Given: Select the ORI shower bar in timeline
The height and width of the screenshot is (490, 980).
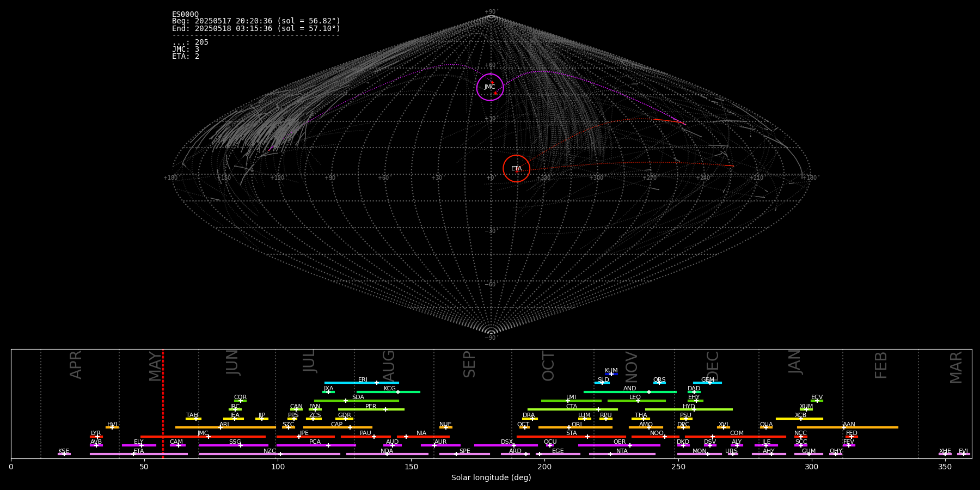Looking at the screenshot, I should [x=575, y=427].
